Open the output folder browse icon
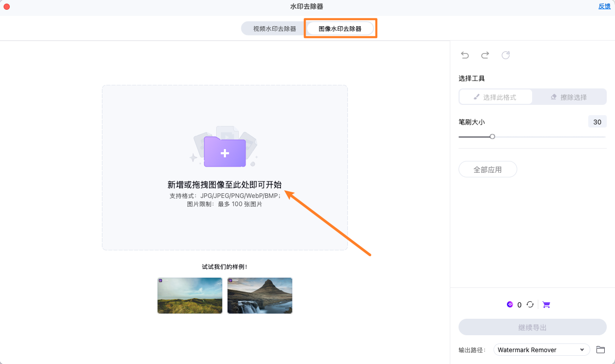The height and width of the screenshot is (364, 615). coord(600,350)
